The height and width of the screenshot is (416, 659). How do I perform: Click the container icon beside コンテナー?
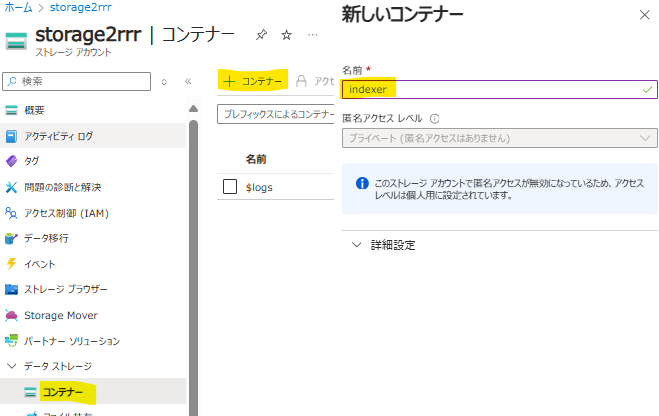coord(30,392)
